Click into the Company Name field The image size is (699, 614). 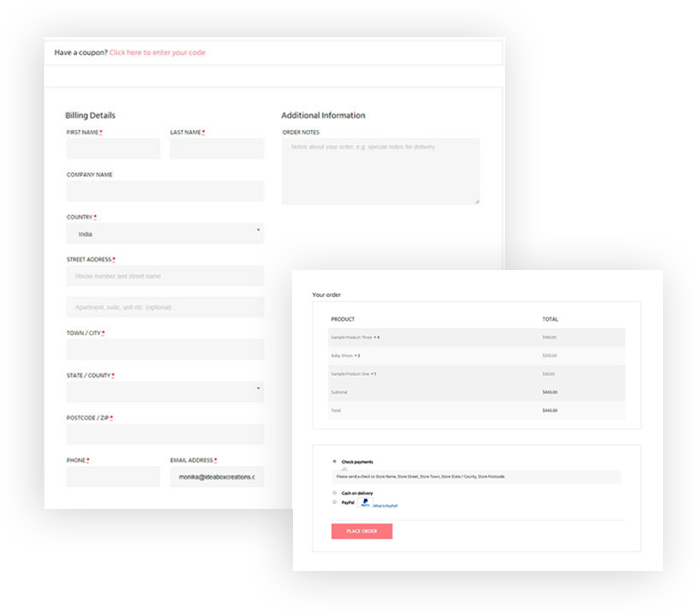click(x=165, y=191)
